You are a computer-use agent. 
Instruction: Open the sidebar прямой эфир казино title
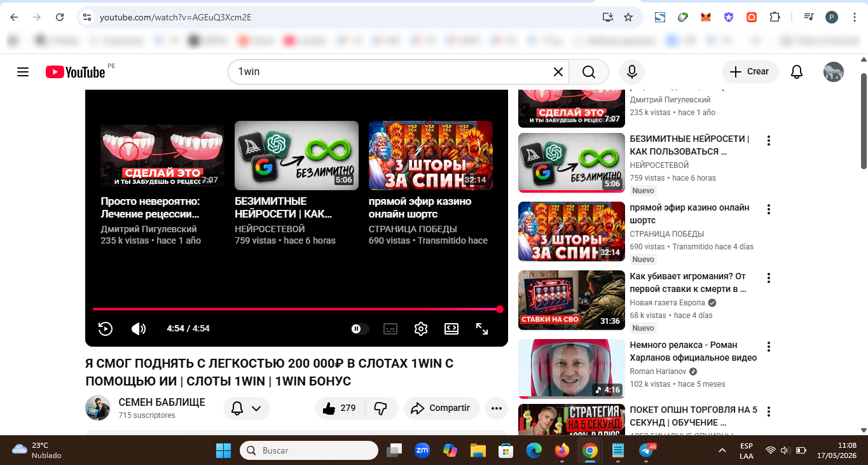[x=690, y=214]
